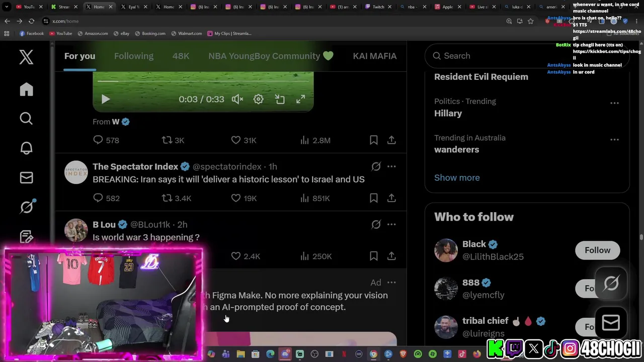
Task: Like the W post with 31K likes
Action: (x=244, y=140)
